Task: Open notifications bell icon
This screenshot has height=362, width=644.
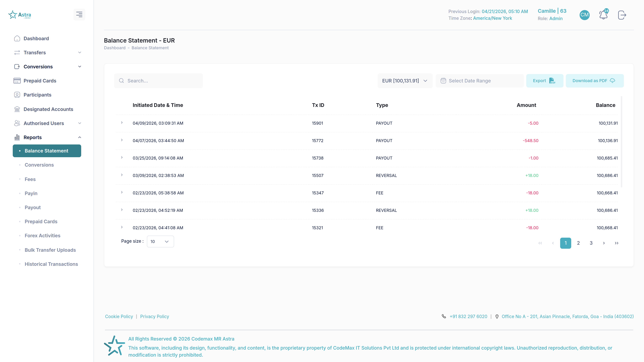Action: (x=604, y=15)
